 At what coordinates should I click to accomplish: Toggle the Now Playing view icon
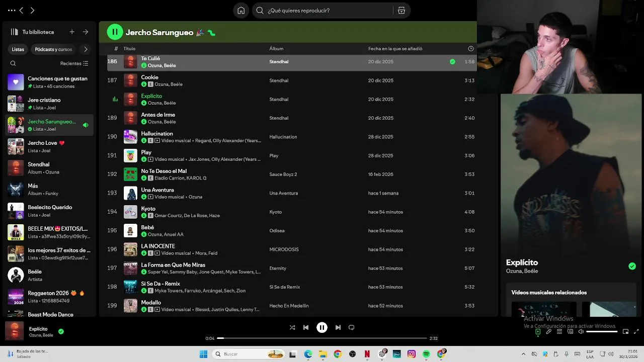pyautogui.click(x=538, y=331)
